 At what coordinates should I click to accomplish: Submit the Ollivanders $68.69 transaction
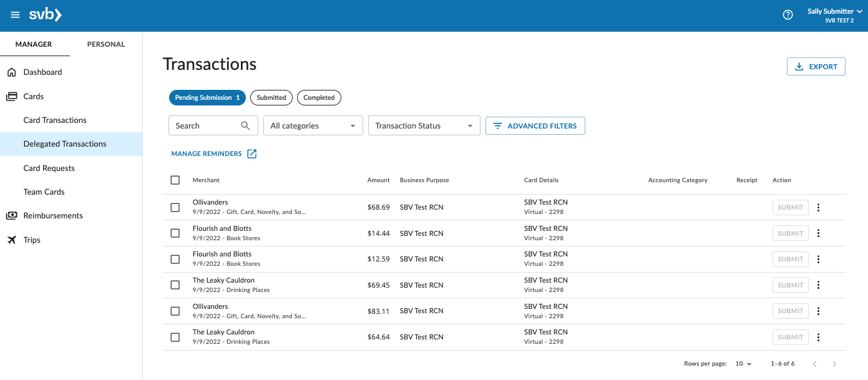coord(791,208)
